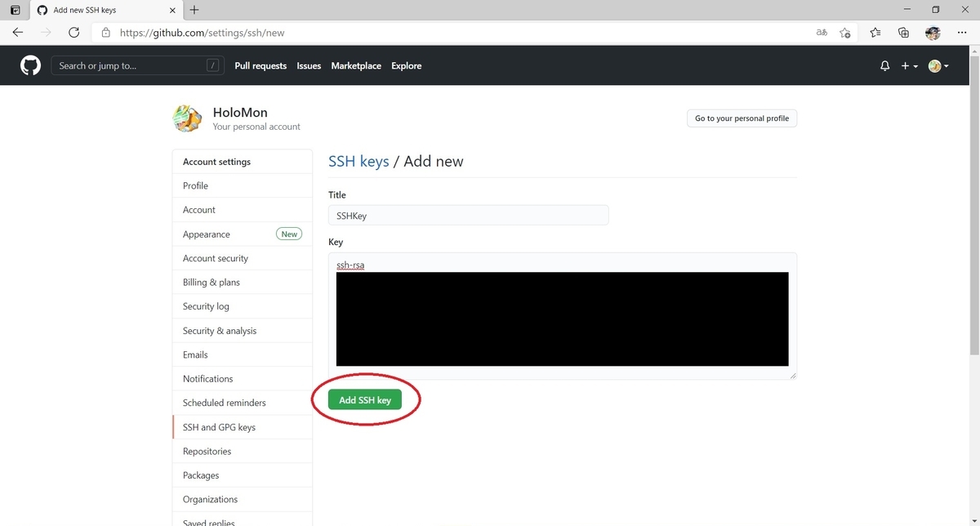Open the Favorites list icon
980x526 pixels.
pyautogui.click(x=875, y=33)
